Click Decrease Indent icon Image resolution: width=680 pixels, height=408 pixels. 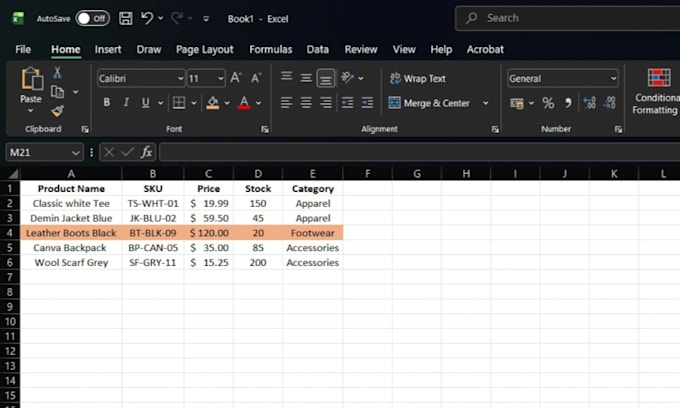tap(347, 103)
